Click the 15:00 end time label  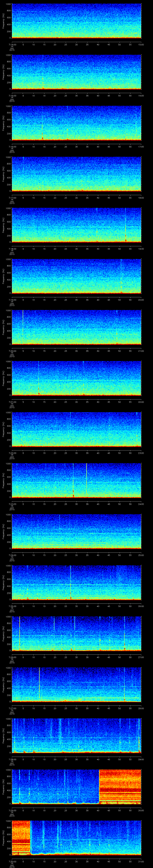point(141,44)
